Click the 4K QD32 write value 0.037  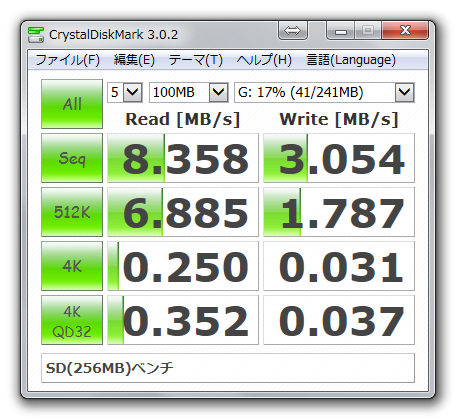(x=339, y=320)
